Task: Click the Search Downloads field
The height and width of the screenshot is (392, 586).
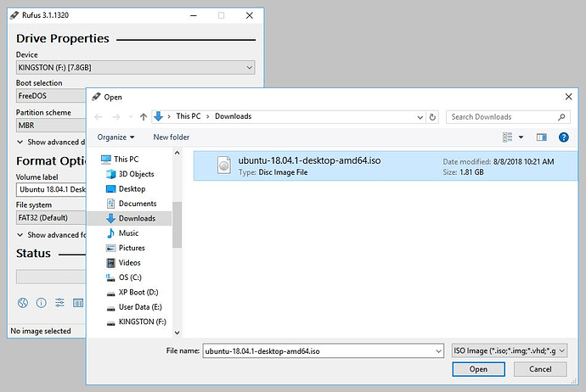Action: point(508,117)
